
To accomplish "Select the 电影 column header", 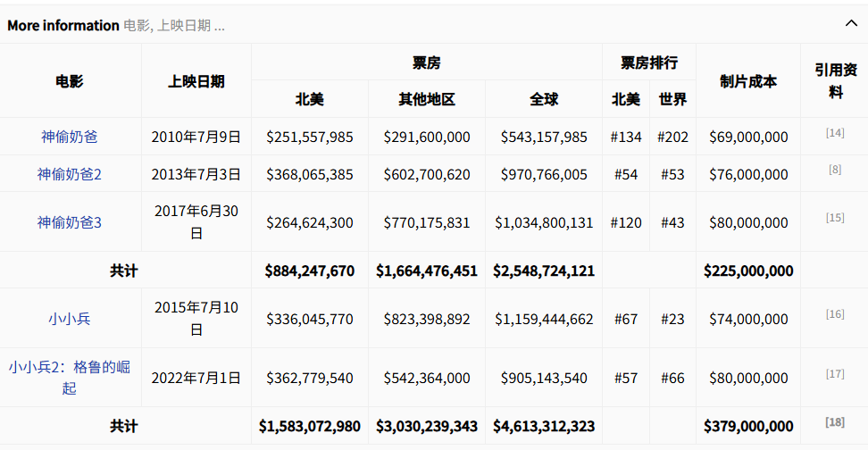I will click(x=69, y=81).
